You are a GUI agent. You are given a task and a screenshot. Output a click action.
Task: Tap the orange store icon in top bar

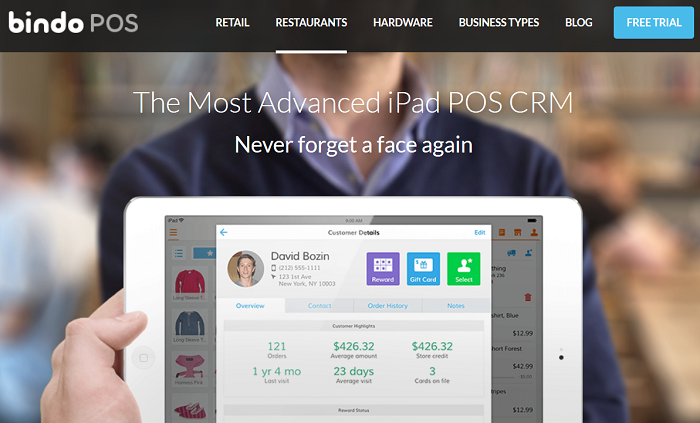(517, 232)
